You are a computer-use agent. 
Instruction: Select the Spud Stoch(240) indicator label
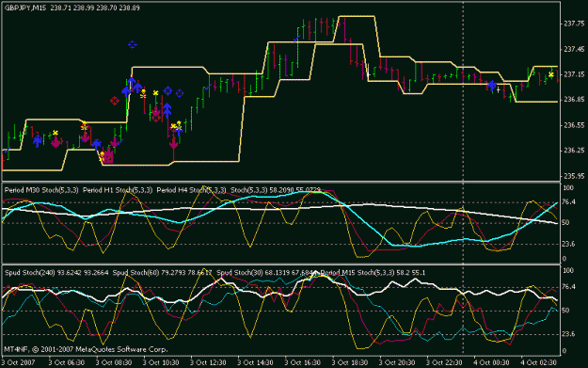(x=28, y=273)
